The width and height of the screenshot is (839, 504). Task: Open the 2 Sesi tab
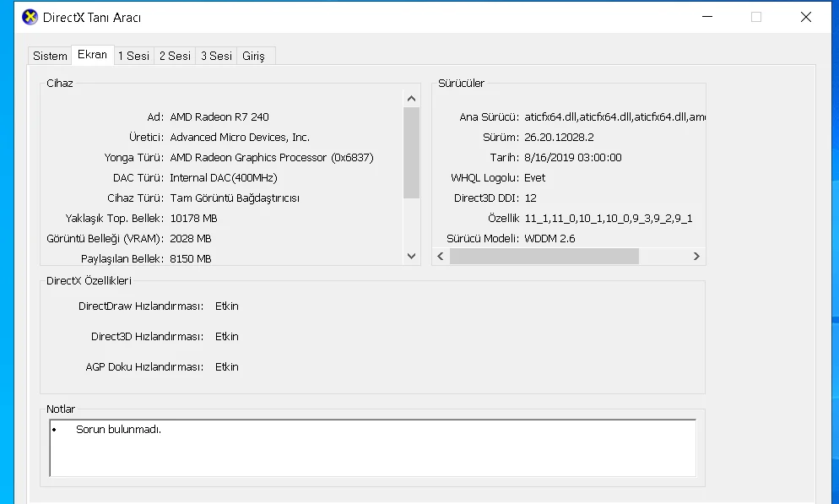tap(175, 56)
